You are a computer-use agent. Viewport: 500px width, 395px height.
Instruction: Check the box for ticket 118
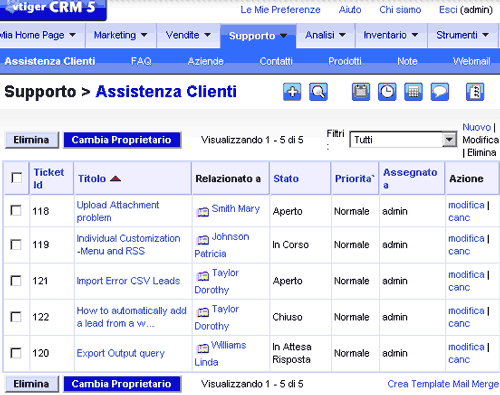tap(16, 211)
